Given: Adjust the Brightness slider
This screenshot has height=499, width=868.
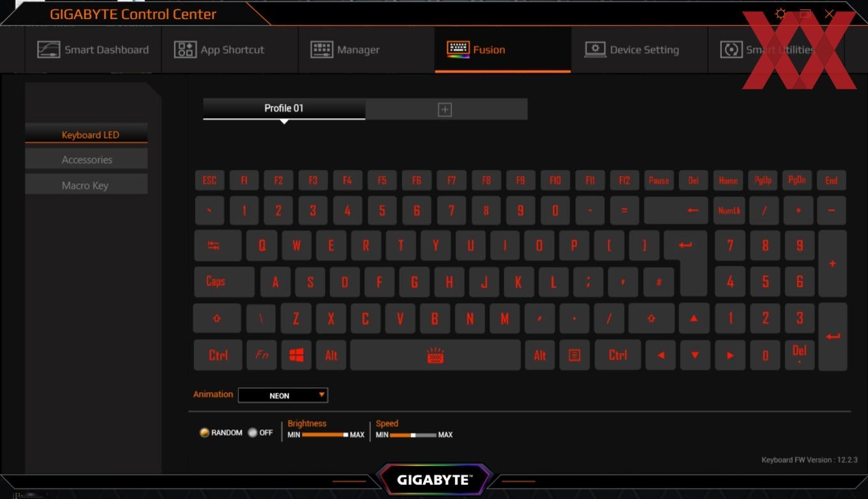Looking at the screenshot, I should click(325, 435).
